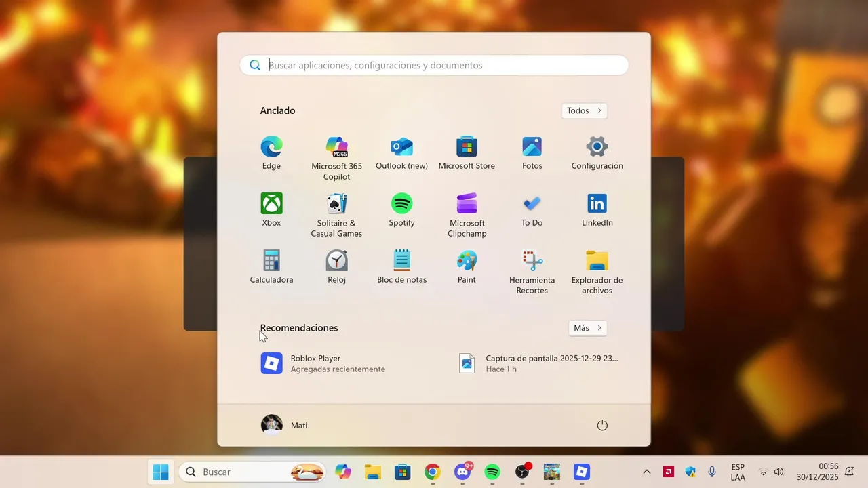Screen dimensions: 868x488
Task: Switch to Google Chrome on taskbar
Action: pos(433,472)
